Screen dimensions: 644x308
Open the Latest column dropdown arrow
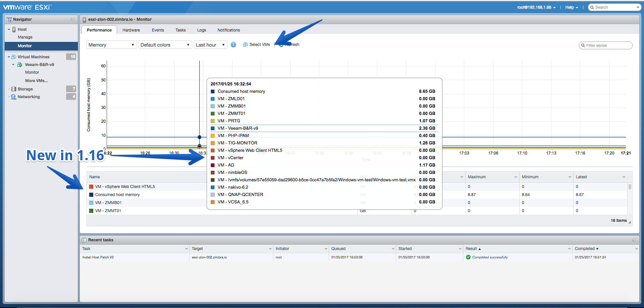click(624, 177)
